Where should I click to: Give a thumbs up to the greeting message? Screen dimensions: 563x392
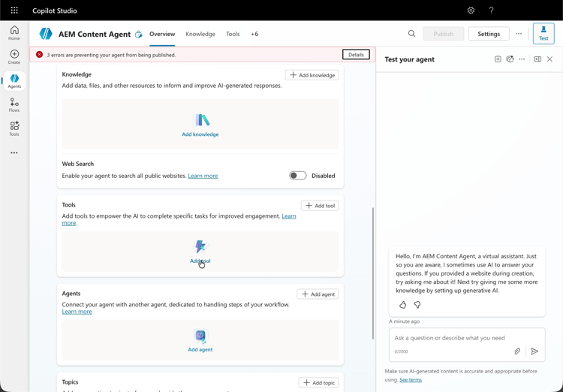pyautogui.click(x=403, y=305)
